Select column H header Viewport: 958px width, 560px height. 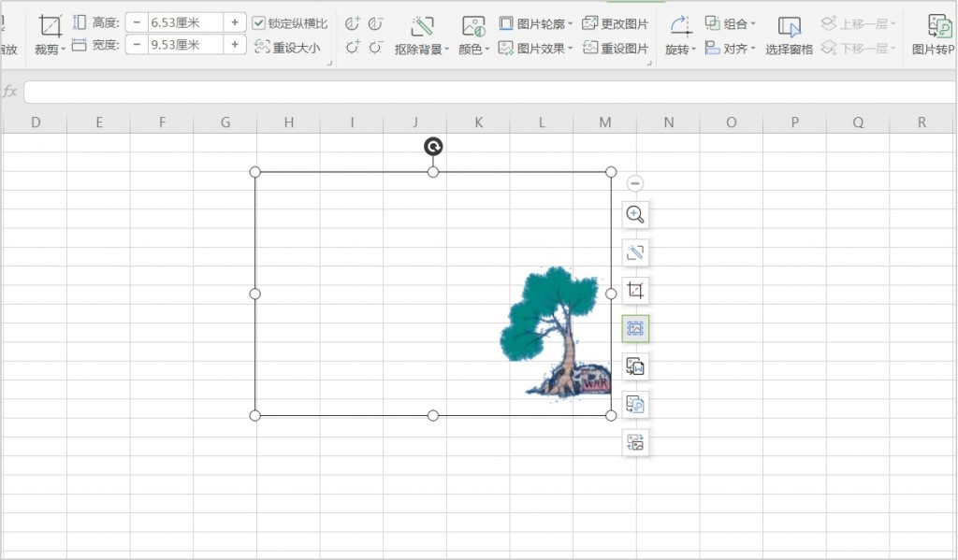click(x=289, y=122)
